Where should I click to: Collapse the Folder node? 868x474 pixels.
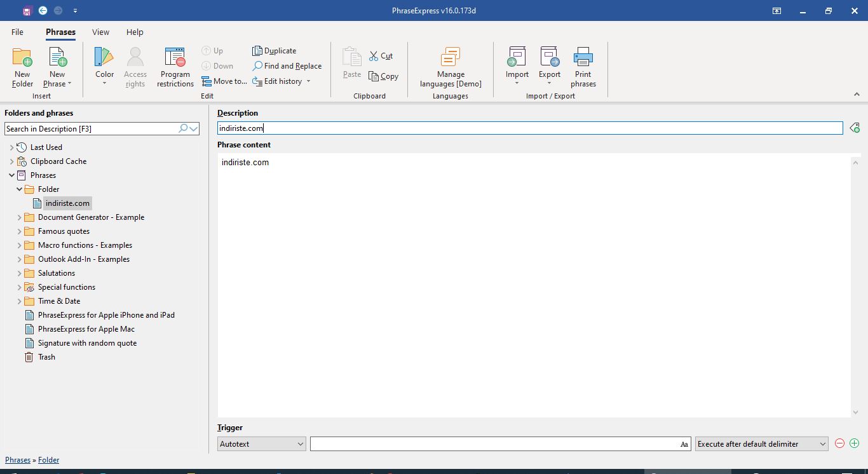19,189
